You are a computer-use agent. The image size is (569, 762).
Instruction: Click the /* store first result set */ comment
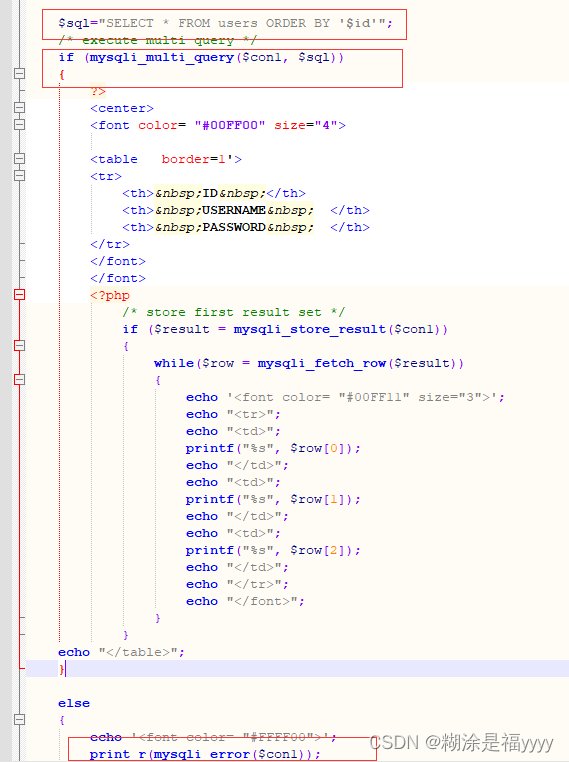tap(234, 312)
